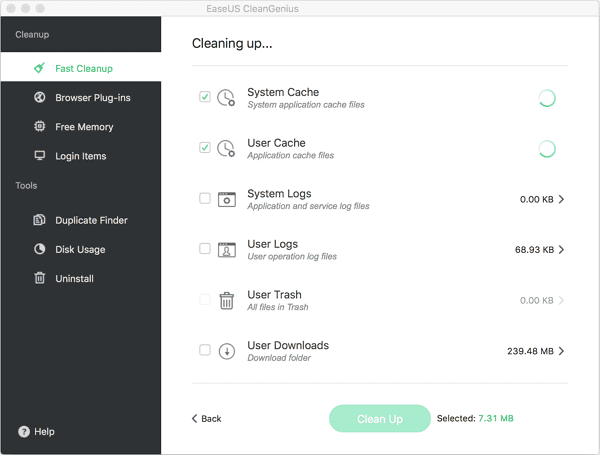
Task: Click the Download folder description
Action: tap(279, 358)
